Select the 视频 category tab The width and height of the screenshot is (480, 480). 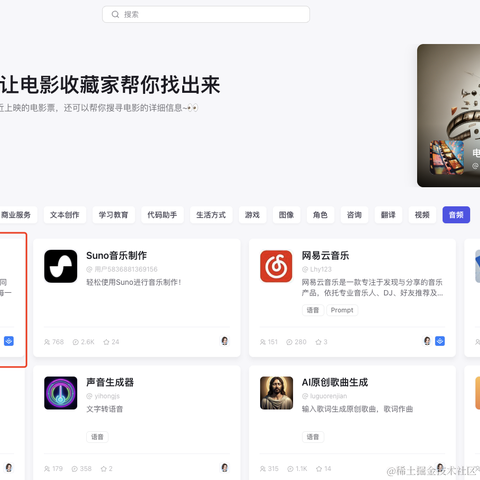tap(422, 215)
